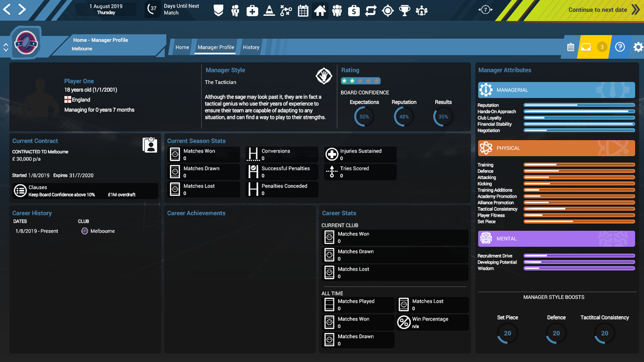This screenshot has width=644, height=362.
Task: Open the notes clipboard icon
Action: pyautogui.click(x=571, y=47)
